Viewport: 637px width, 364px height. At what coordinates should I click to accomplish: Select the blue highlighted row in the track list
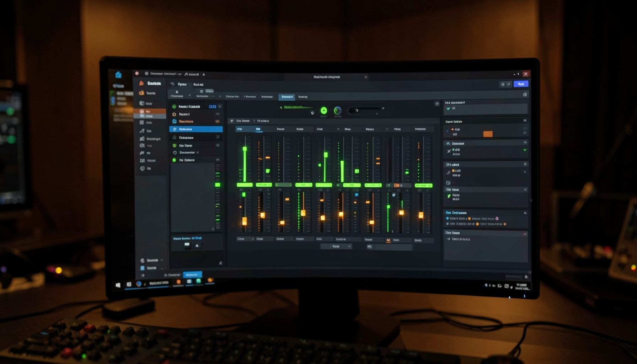(196, 129)
